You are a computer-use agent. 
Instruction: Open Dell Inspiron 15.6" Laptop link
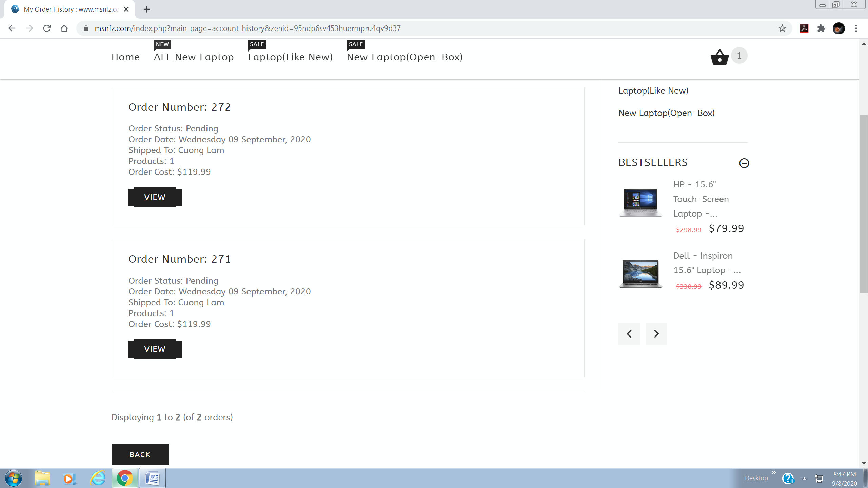pyautogui.click(x=707, y=263)
